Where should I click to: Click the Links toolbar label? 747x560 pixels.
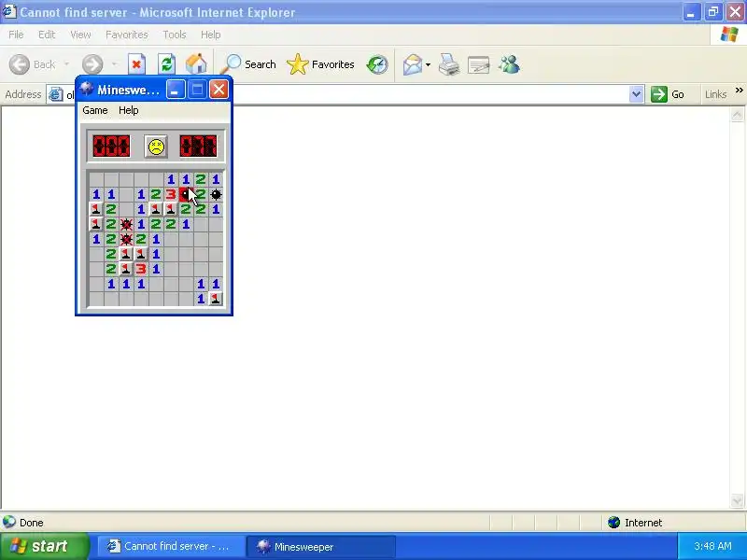(715, 94)
